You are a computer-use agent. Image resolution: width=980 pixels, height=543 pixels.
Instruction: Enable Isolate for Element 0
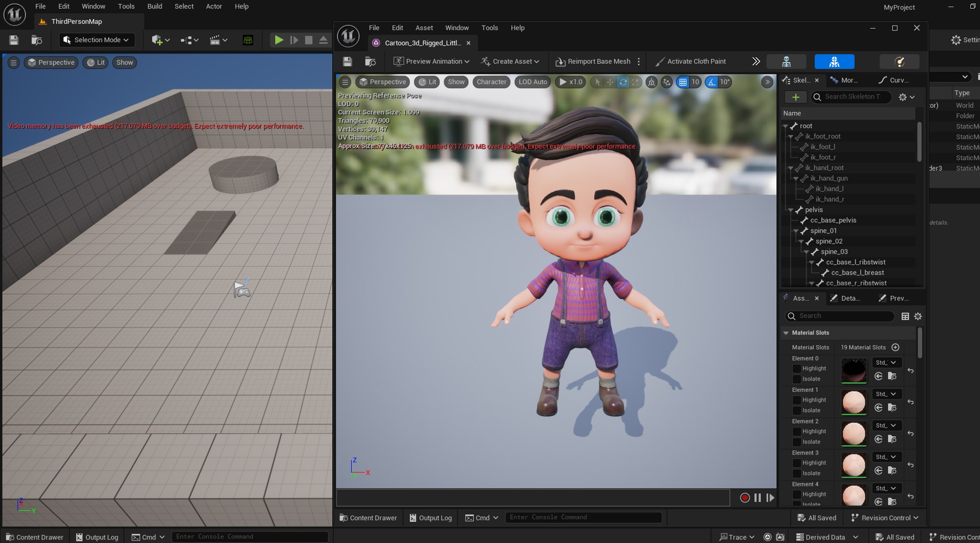pyautogui.click(x=796, y=379)
